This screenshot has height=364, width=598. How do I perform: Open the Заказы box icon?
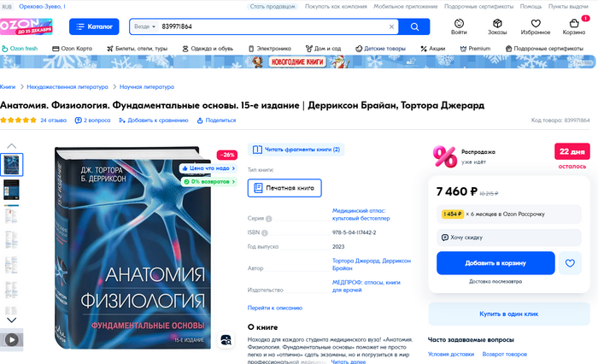pyautogui.click(x=497, y=24)
